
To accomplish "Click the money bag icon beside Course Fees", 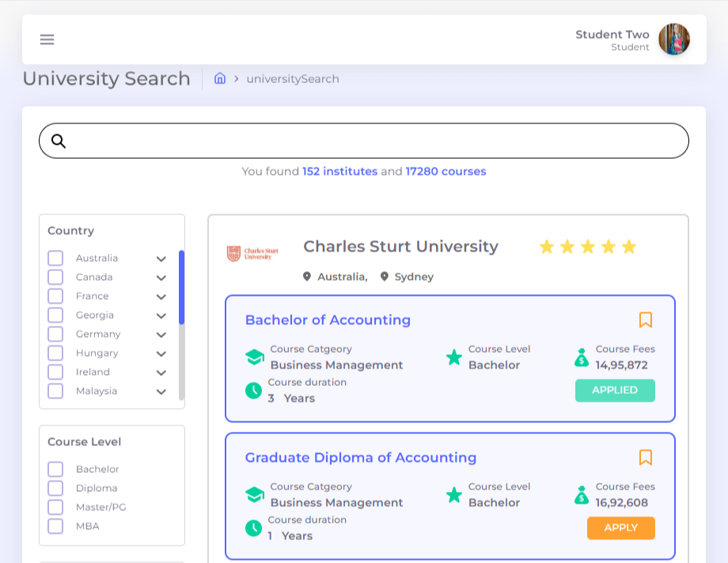I will pyautogui.click(x=580, y=357).
